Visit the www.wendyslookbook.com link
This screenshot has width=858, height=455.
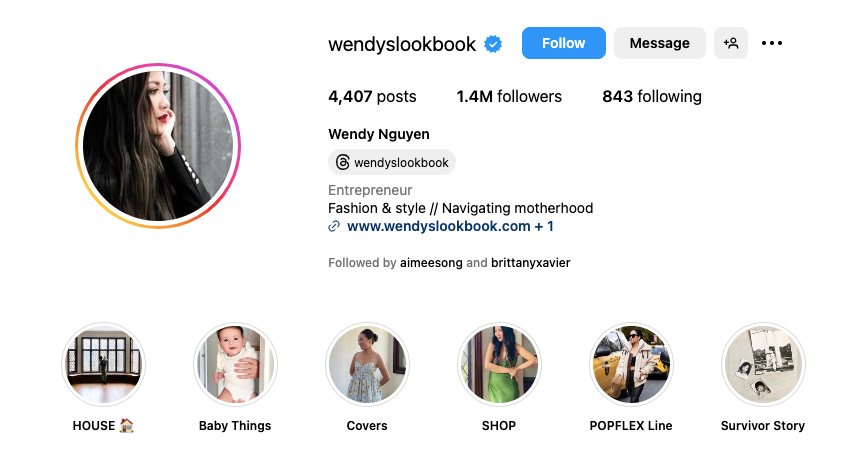click(439, 227)
